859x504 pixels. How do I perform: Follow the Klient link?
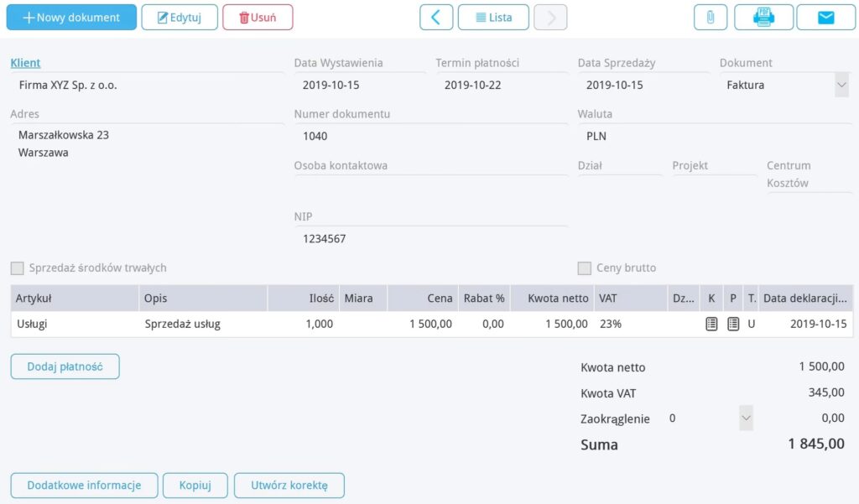(x=25, y=63)
